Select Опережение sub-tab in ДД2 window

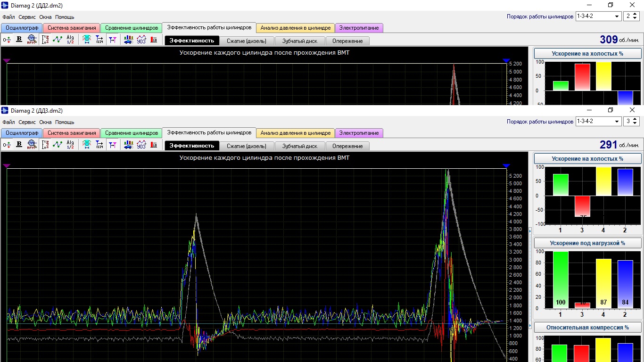(x=347, y=41)
